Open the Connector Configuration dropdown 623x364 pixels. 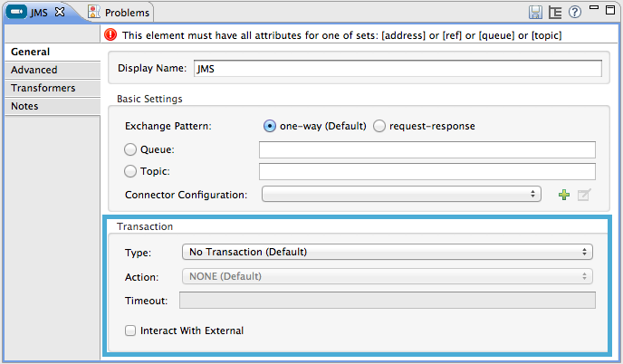pos(401,195)
